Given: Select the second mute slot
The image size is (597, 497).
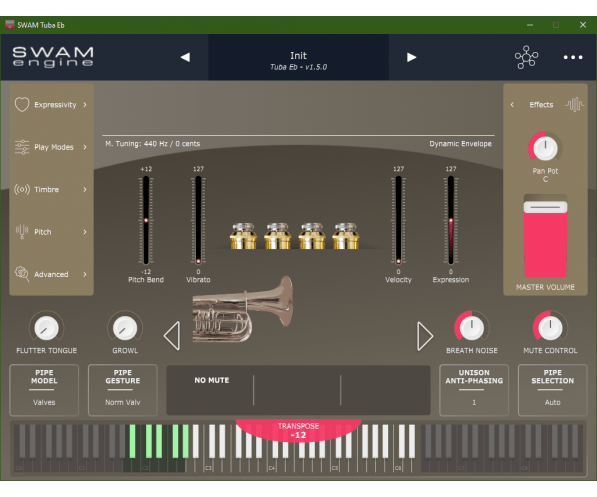Looking at the screenshot, I should [297, 390].
